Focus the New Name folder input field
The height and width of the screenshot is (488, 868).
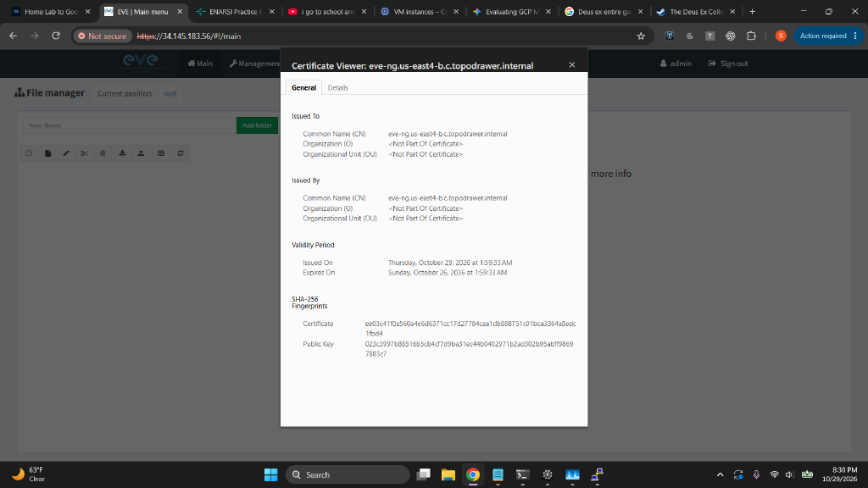click(x=130, y=125)
